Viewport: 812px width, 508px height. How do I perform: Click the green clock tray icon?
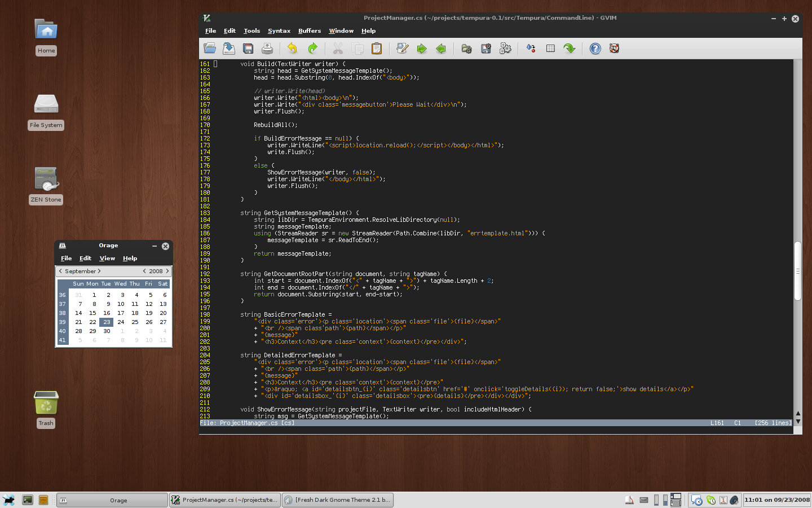point(711,500)
